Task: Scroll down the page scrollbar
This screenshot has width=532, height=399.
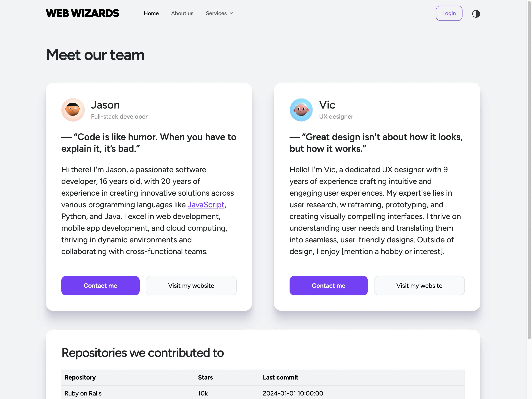Action: (529, 199)
